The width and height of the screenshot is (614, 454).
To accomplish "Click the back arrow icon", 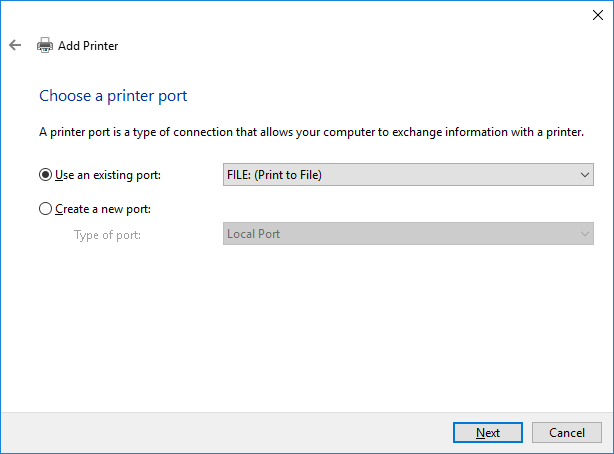I will (15, 45).
